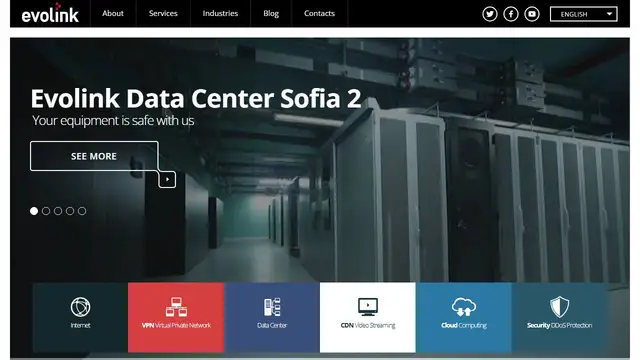Click the Evolink Data Center Sofia 2 heading
The image size is (640, 360).
(196, 98)
